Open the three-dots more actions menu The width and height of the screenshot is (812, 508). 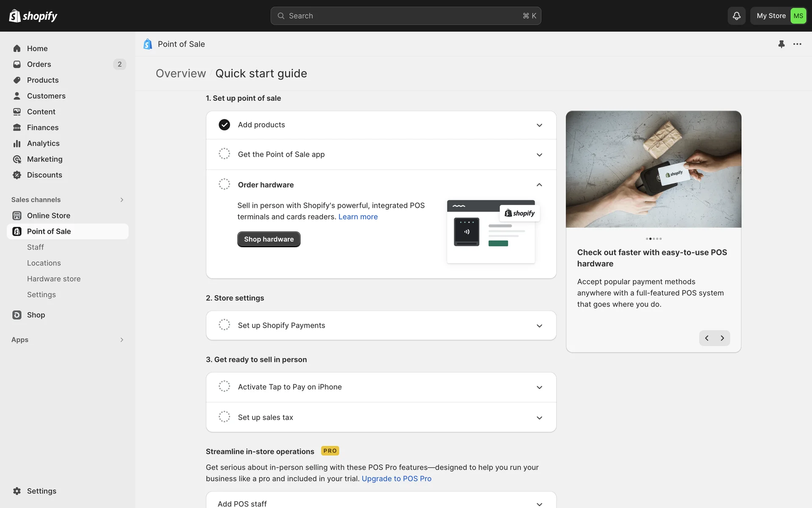coord(797,44)
